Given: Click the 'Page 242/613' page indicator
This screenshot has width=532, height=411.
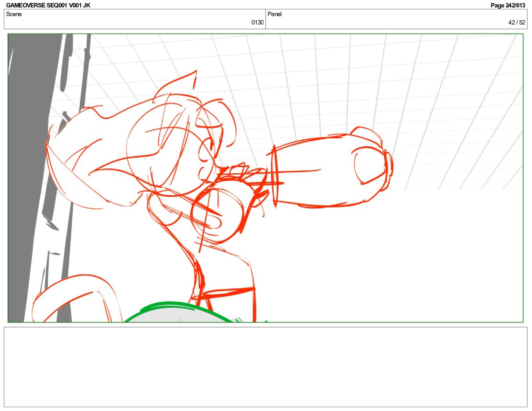Looking at the screenshot, I should click(x=508, y=5).
